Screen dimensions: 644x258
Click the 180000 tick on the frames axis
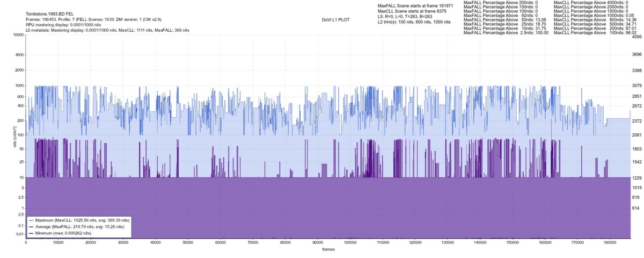tap(609, 242)
